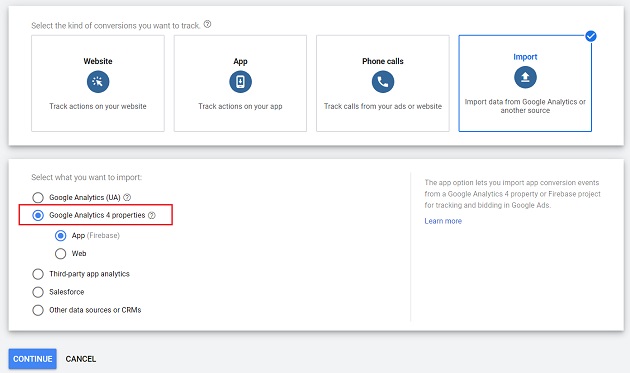This screenshot has width=630, height=373.
Task: Click the blue checkmark badge on Import card
Action: 591,36
